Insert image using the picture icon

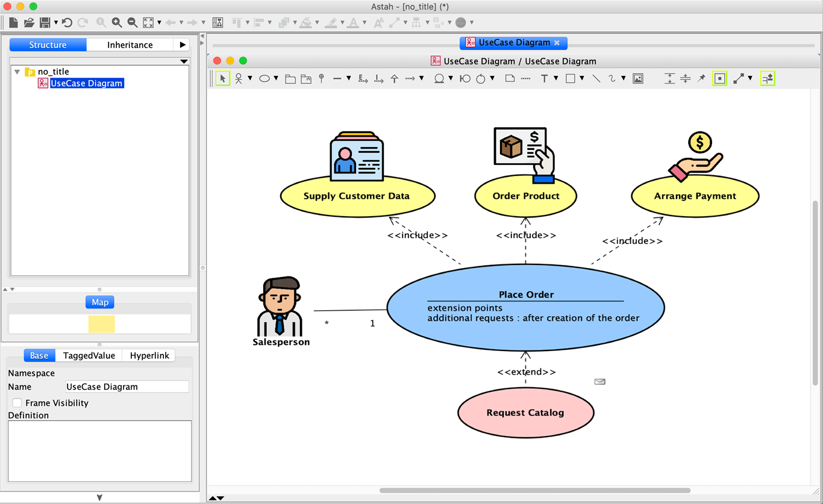pyautogui.click(x=638, y=78)
